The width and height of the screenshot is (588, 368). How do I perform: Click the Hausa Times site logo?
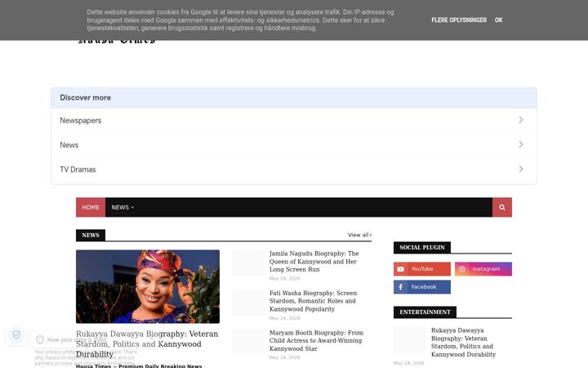117,41
